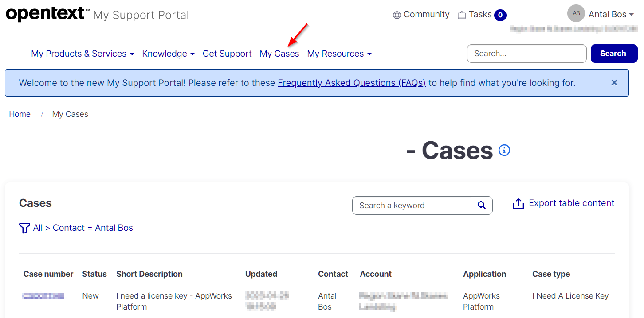Click the magnifier icon in keyword search
This screenshot has height=318, width=644.
tap(481, 205)
